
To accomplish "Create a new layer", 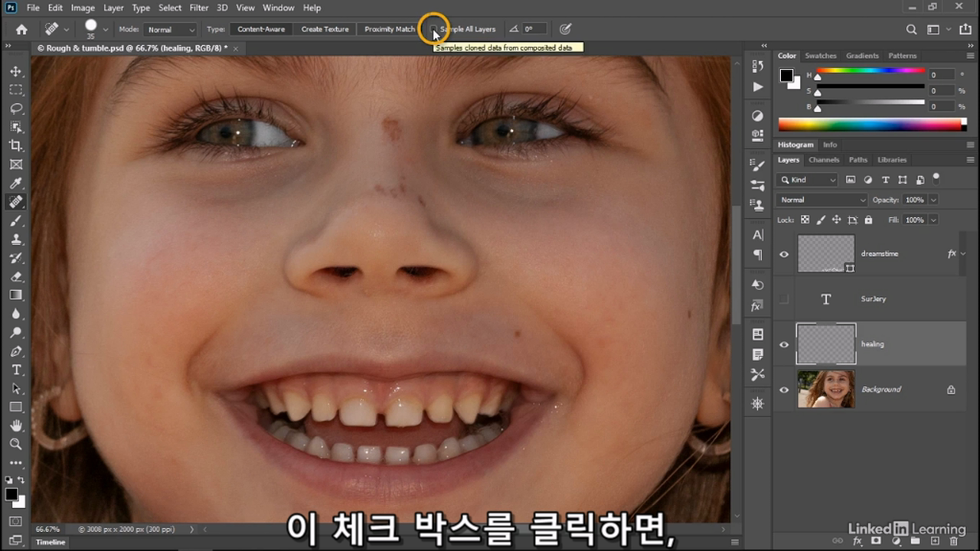I will [934, 541].
